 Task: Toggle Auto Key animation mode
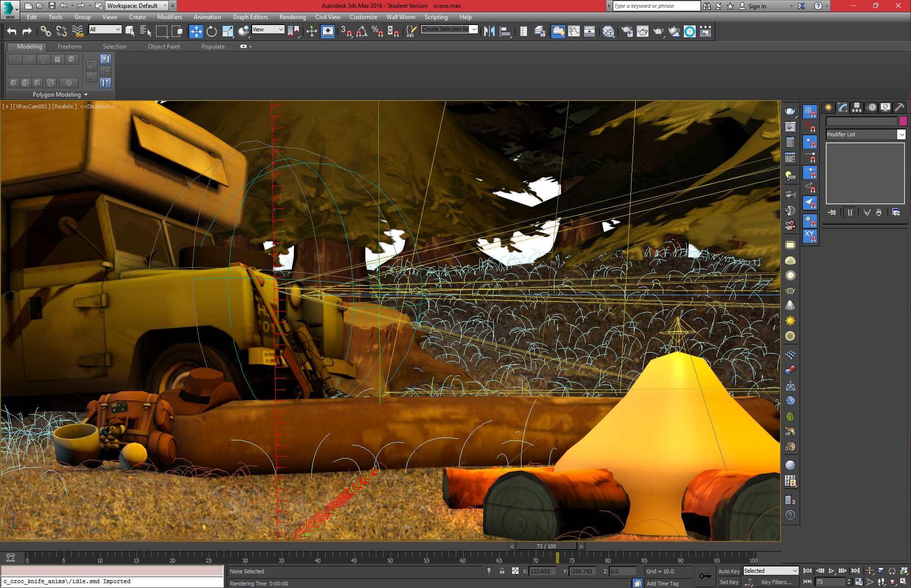point(729,571)
